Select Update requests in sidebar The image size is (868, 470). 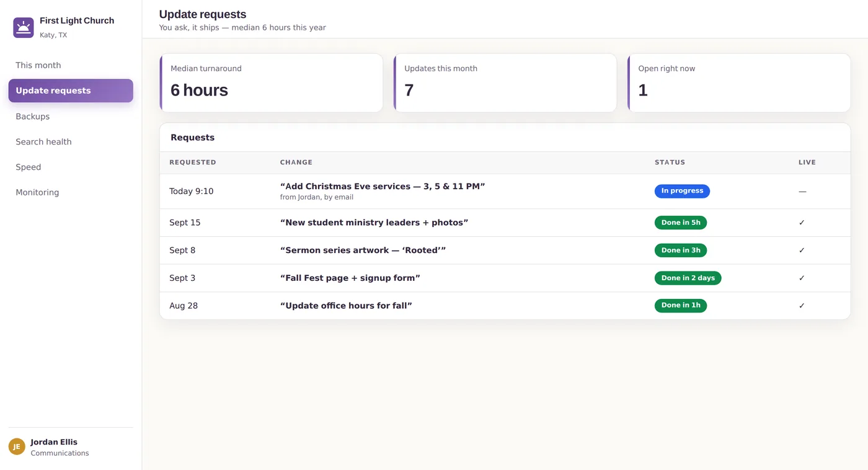[71, 91]
